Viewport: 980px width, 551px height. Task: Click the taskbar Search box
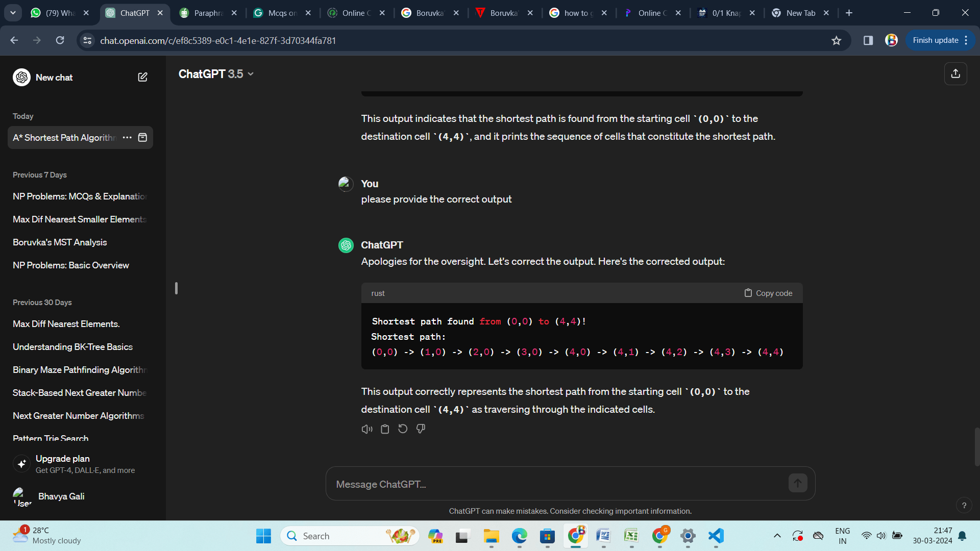[x=350, y=536]
